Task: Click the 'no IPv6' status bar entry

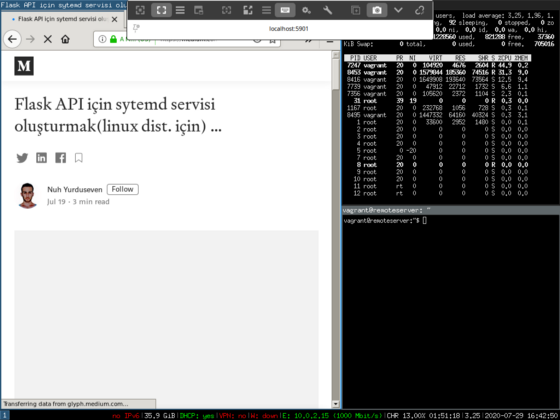Action: tap(126, 416)
